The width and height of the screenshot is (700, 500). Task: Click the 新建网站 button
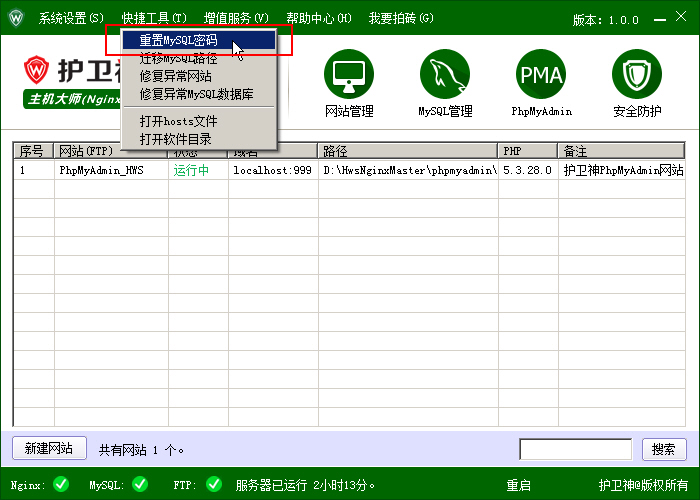point(49,448)
